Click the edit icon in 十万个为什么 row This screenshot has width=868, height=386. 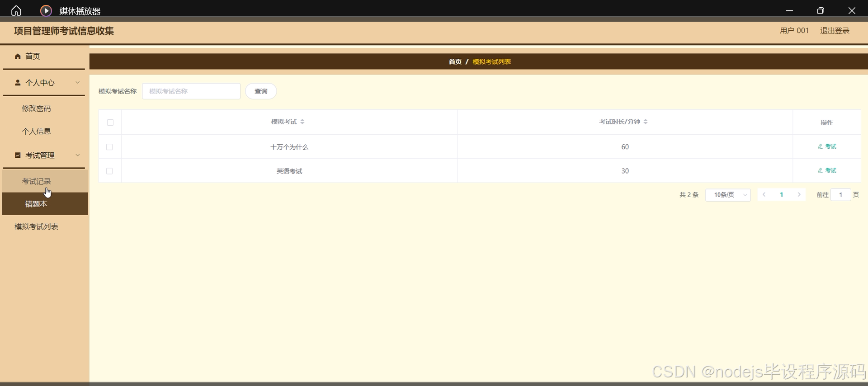pos(820,146)
